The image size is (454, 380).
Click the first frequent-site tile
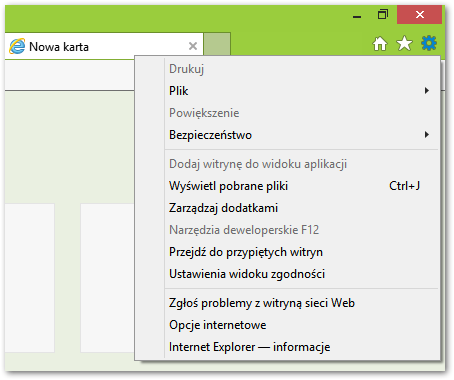tap(30, 278)
